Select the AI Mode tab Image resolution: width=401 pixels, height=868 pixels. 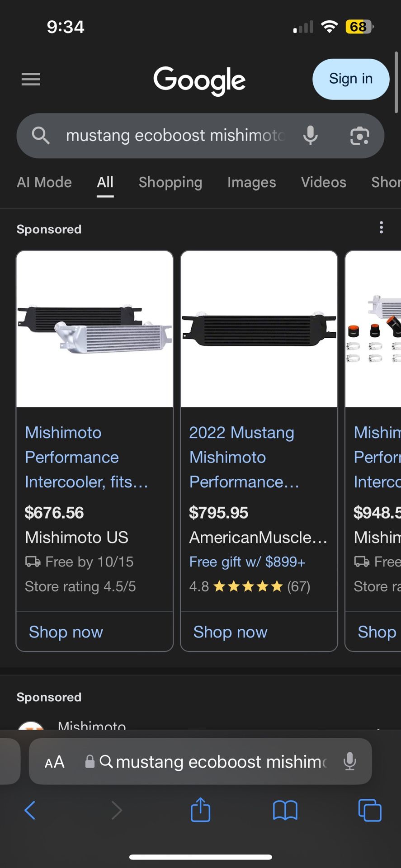(44, 182)
